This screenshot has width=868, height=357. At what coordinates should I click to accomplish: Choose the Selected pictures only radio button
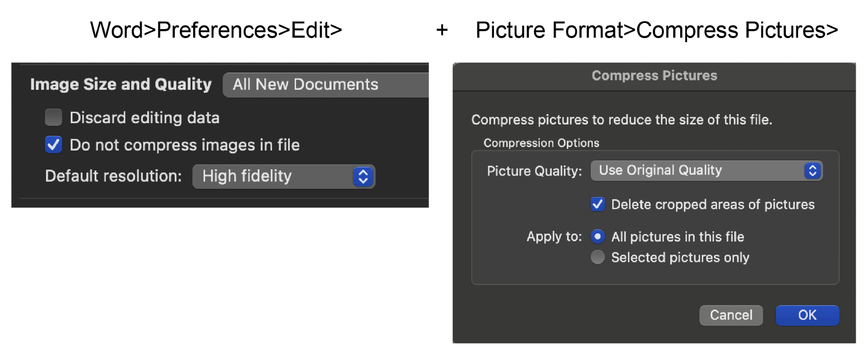coord(598,257)
